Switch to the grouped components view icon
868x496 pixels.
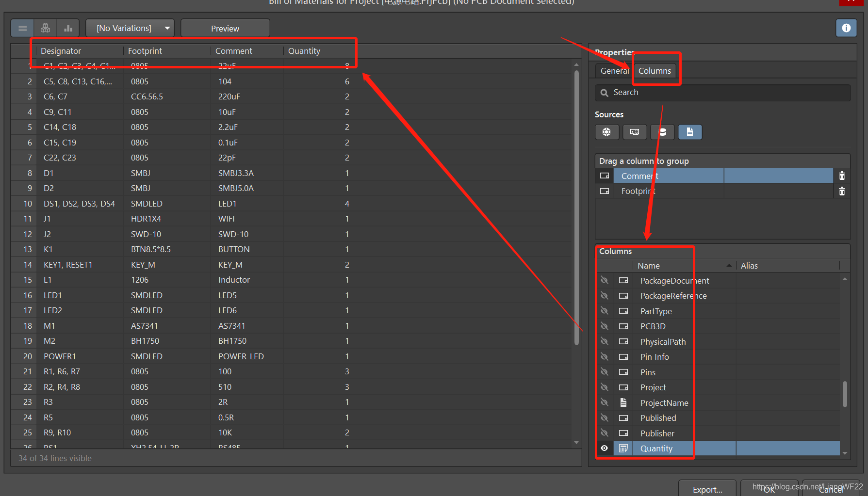(45, 28)
